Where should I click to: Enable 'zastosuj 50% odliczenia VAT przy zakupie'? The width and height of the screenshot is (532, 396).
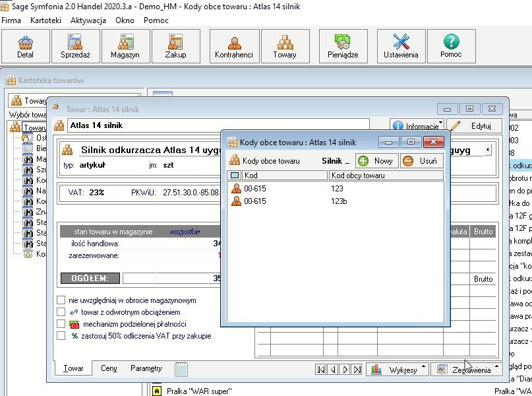point(61,336)
